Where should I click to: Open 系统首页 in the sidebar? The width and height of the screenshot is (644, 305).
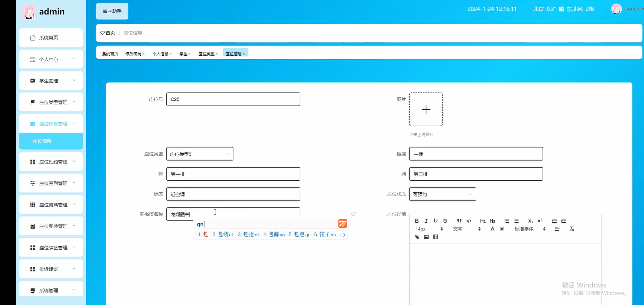click(51, 38)
